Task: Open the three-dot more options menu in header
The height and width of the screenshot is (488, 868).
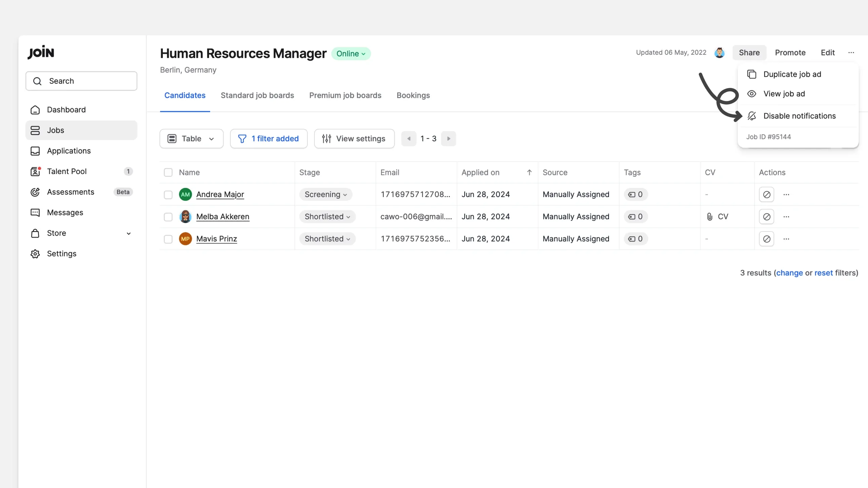Action: tap(851, 53)
